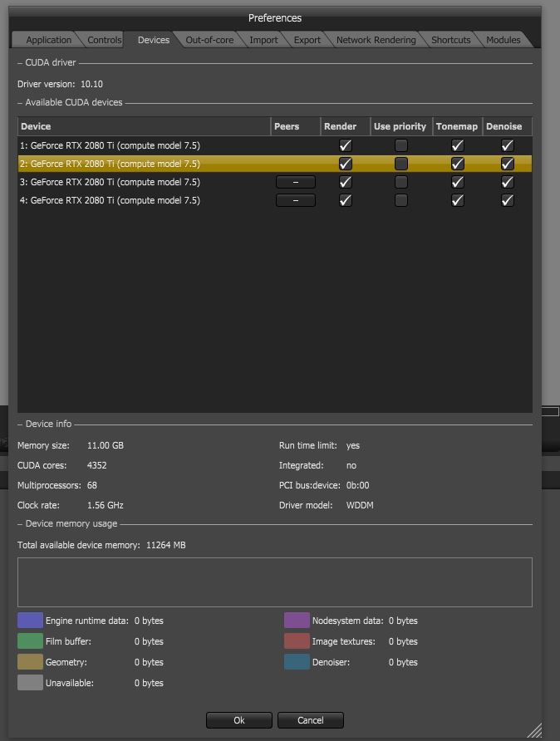Screen dimensions: 560x741
Task: Click the Device column header
Action: [144, 126]
